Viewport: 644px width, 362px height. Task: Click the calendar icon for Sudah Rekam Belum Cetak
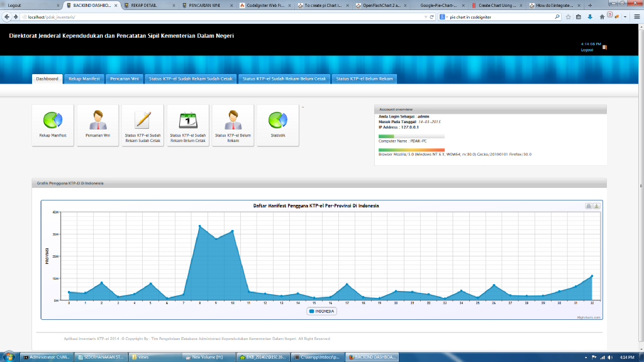(188, 119)
